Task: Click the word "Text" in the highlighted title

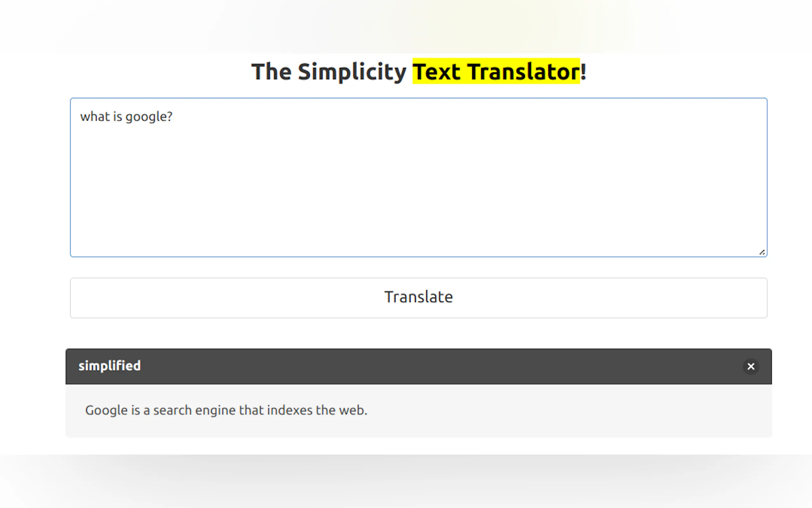Action: coord(436,72)
